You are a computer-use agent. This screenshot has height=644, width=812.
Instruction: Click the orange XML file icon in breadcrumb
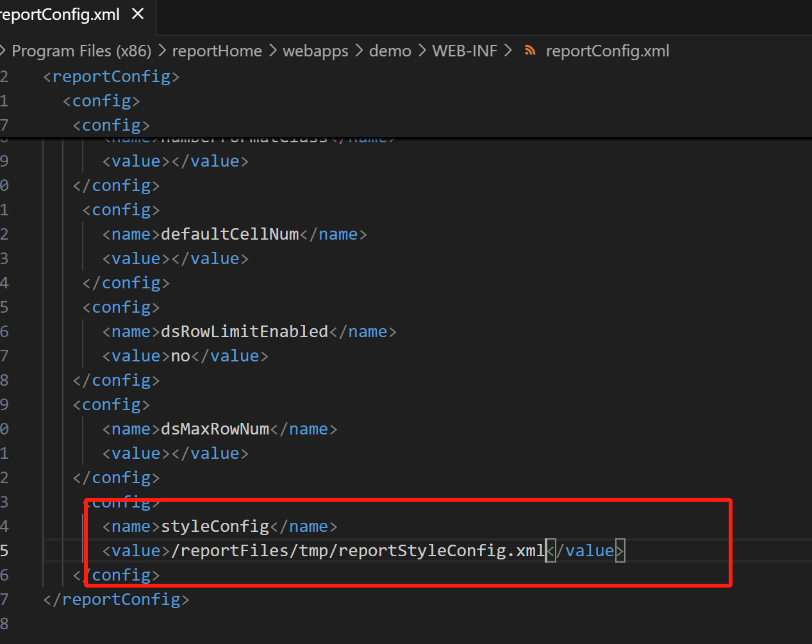530,51
